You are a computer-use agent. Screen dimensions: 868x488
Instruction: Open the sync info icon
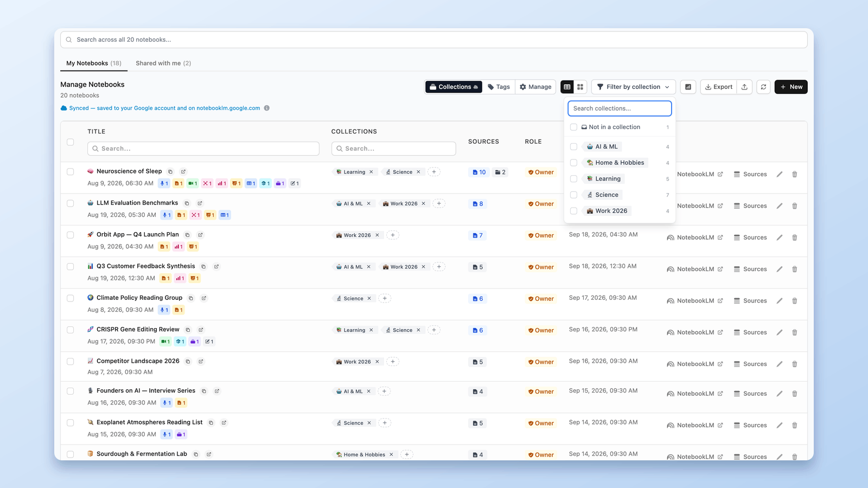[266, 108]
